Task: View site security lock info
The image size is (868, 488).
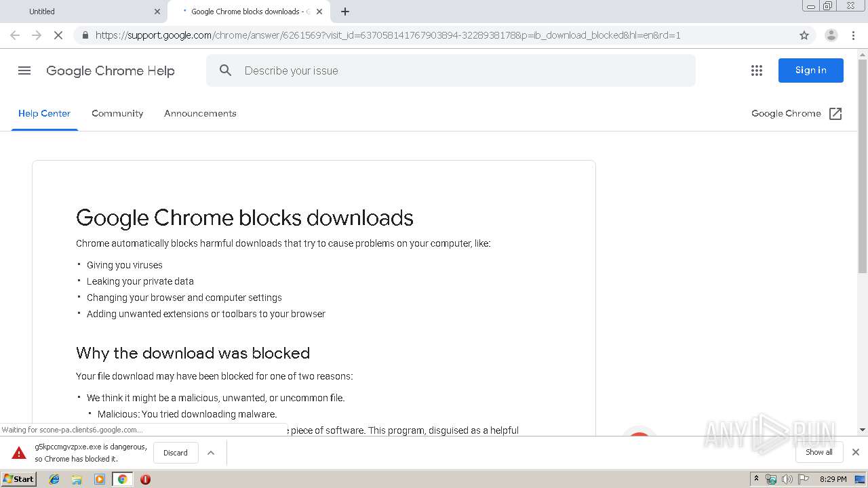Action: [x=85, y=35]
